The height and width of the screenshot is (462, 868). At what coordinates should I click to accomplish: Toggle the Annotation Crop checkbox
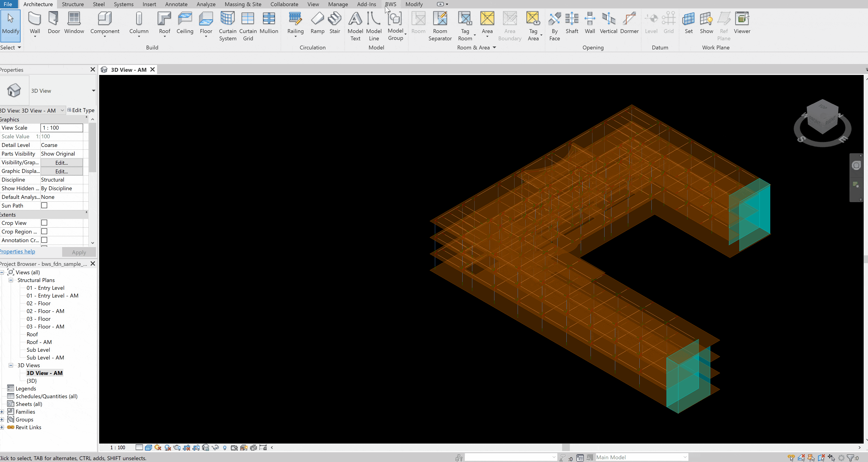click(x=44, y=240)
